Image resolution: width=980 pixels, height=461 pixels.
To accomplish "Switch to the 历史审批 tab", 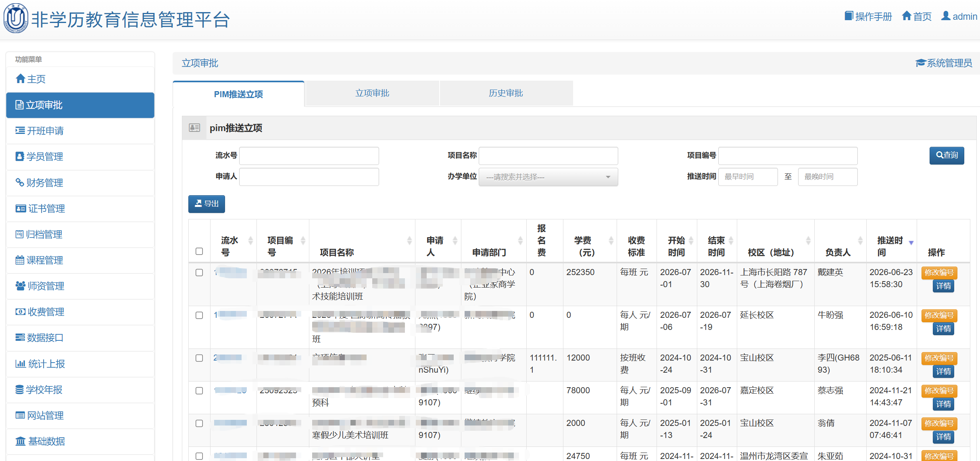I will pos(506,93).
